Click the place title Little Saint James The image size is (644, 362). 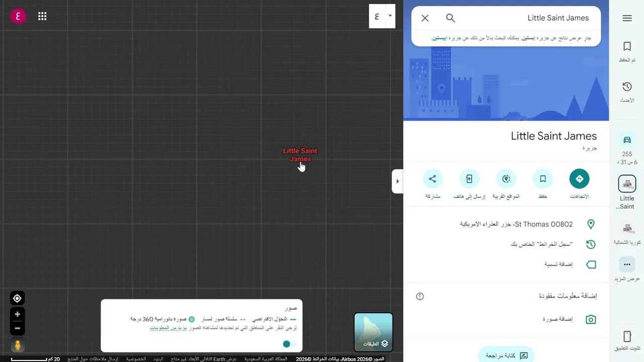[x=553, y=136]
